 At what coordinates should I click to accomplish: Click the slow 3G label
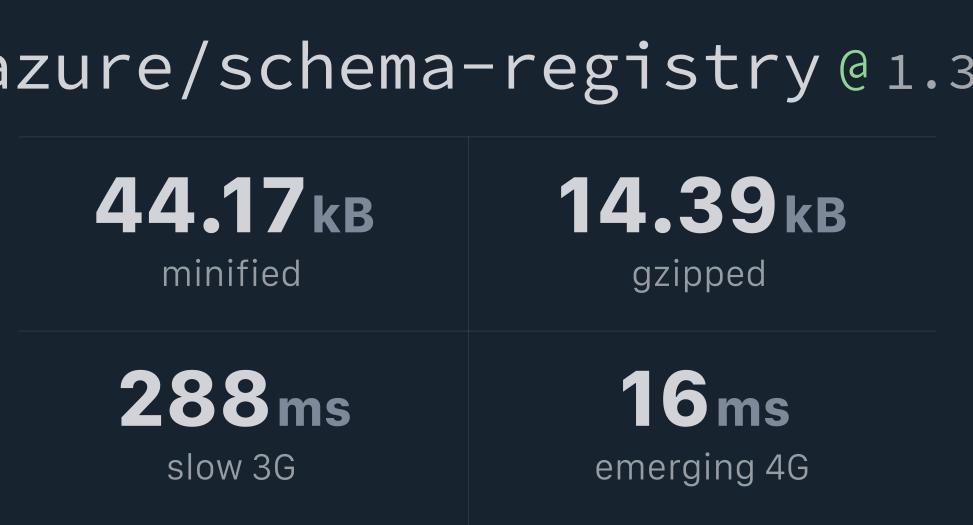coord(231,467)
